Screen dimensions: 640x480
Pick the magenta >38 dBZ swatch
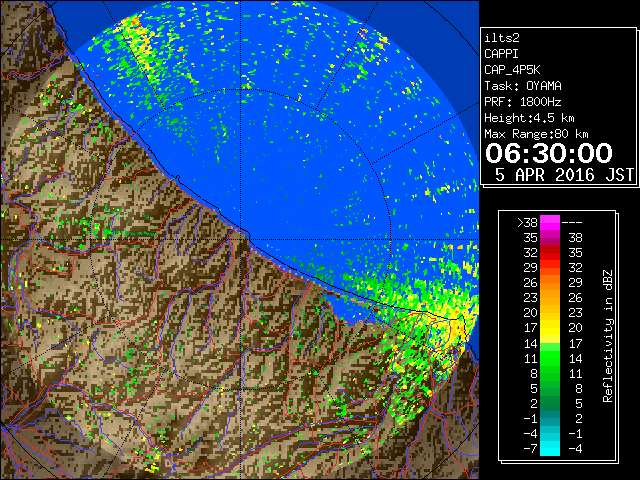550,223
